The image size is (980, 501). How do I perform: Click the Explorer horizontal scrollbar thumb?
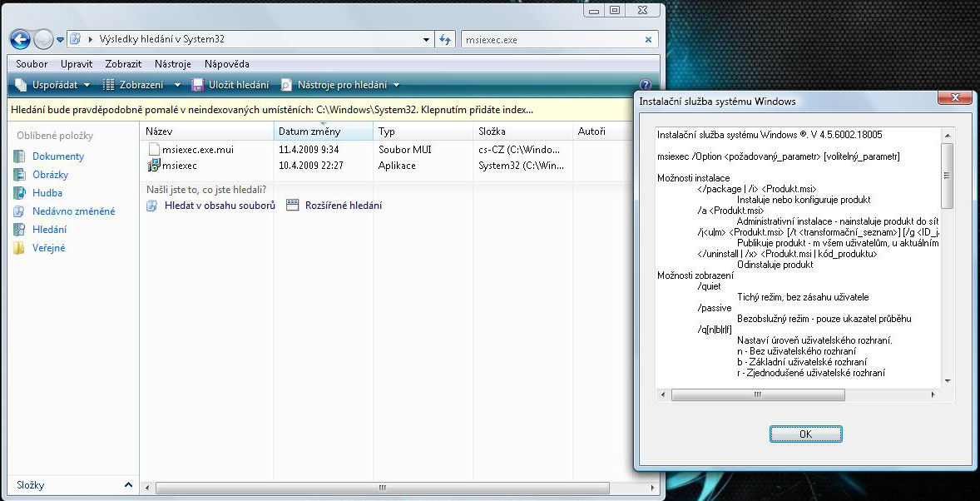[x=383, y=487]
